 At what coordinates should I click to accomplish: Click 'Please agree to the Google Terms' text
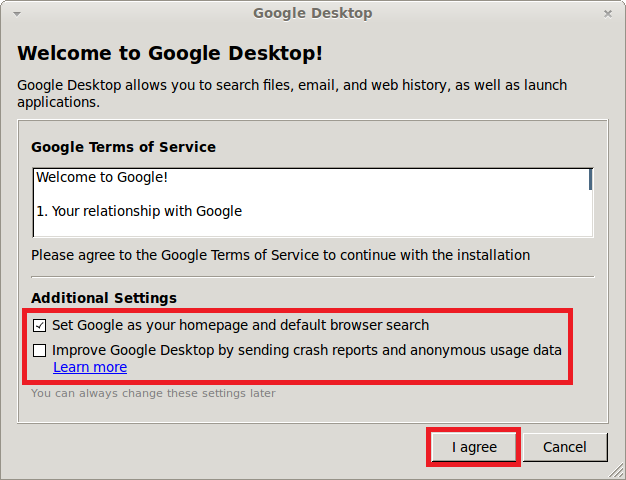280,255
